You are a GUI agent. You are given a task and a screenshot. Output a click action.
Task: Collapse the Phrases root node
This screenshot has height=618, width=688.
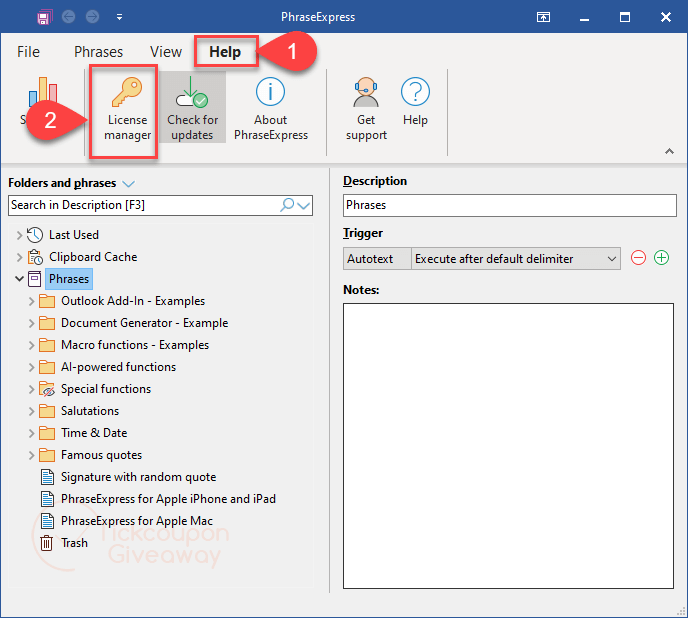[x=19, y=279]
